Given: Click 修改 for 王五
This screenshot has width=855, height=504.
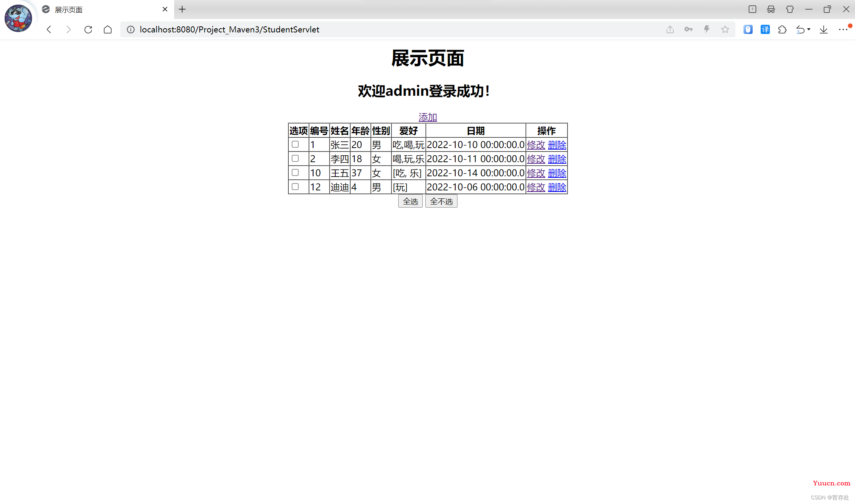Looking at the screenshot, I should (536, 173).
